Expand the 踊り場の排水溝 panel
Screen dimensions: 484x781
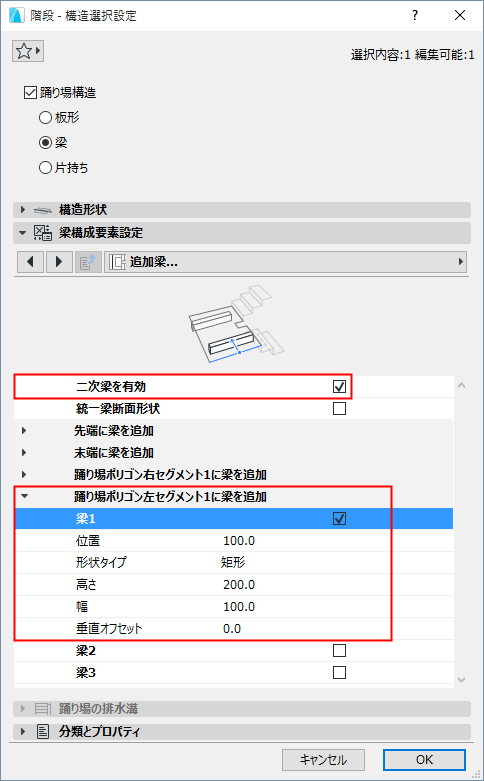[x=22, y=708]
